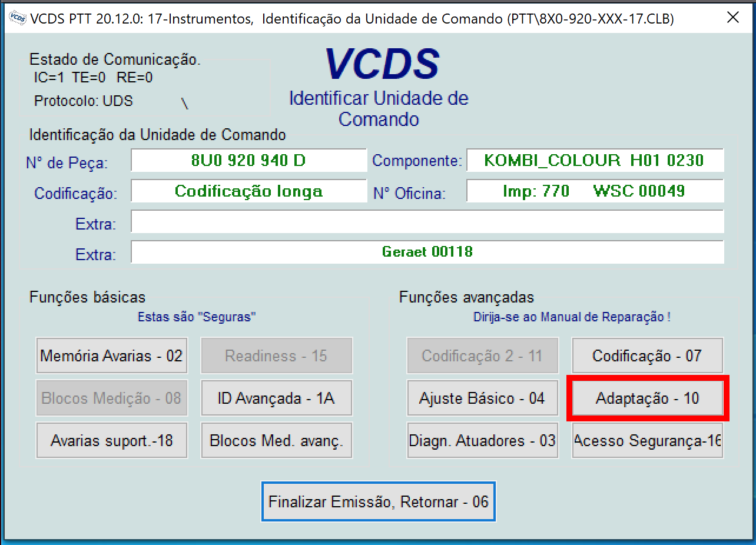This screenshot has width=756, height=545.
Task: Open Acesso Segurança-16
Action: 647,440
